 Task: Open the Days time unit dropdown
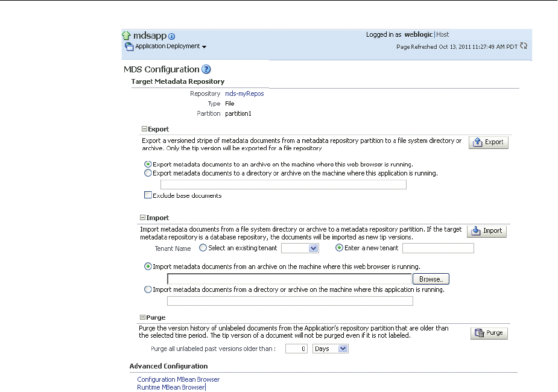click(330, 349)
